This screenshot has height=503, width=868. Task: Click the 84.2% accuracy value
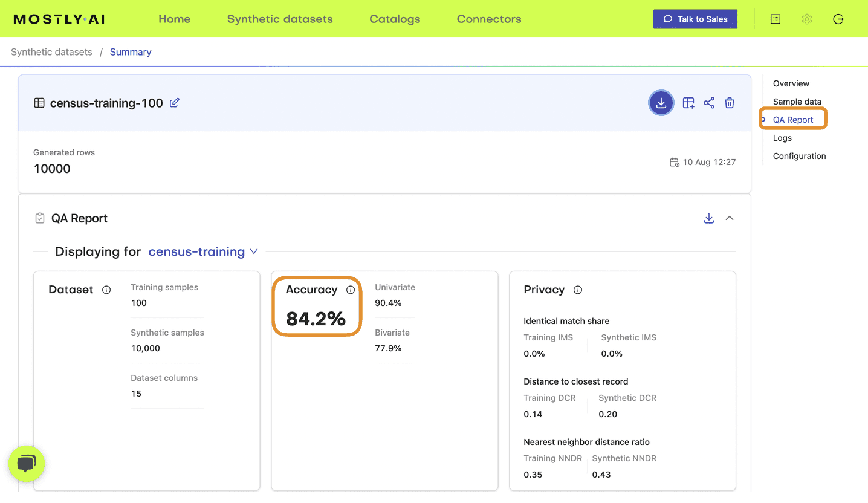316,319
